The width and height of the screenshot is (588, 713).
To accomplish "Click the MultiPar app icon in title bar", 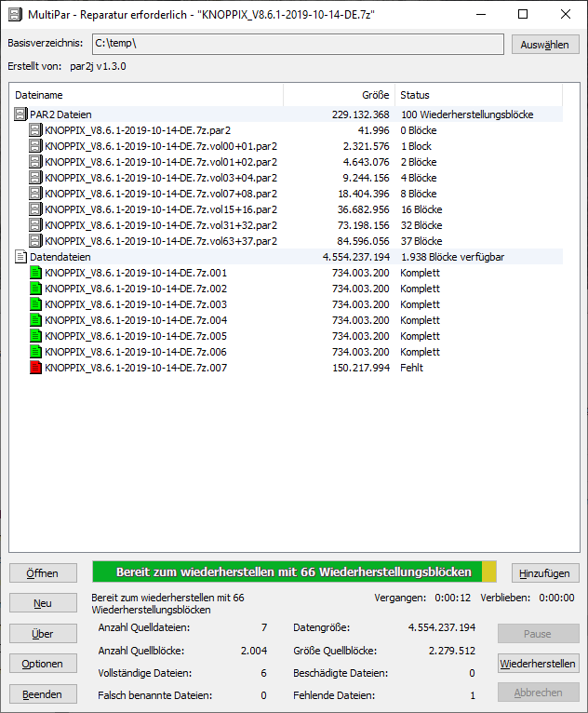I will pyautogui.click(x=15, y=15).
